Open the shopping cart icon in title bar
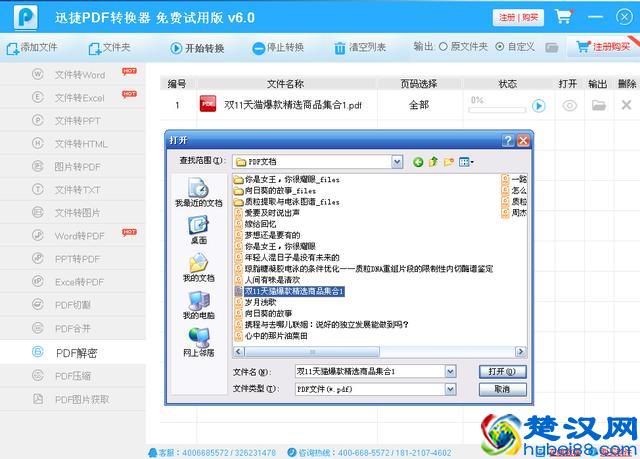 [x=563, y=16]
